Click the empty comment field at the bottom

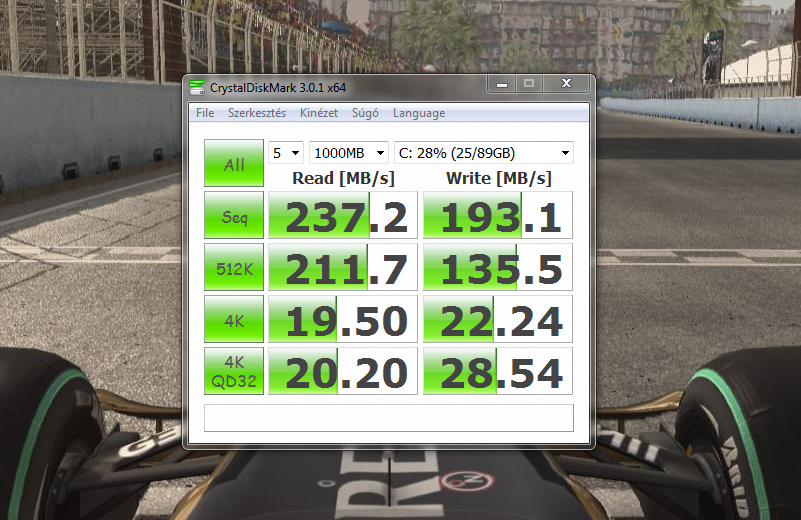tap(389, 418)
